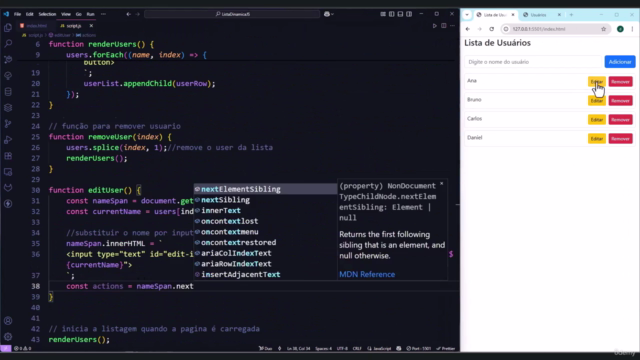Click Remover for Daniel
640x360 pixels.
coord(620,139)
